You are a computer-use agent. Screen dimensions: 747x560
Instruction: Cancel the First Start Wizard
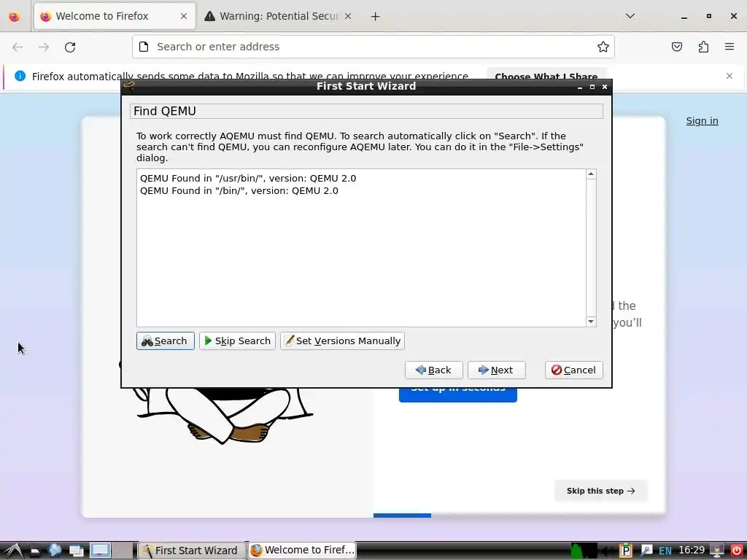coord(573,370)
